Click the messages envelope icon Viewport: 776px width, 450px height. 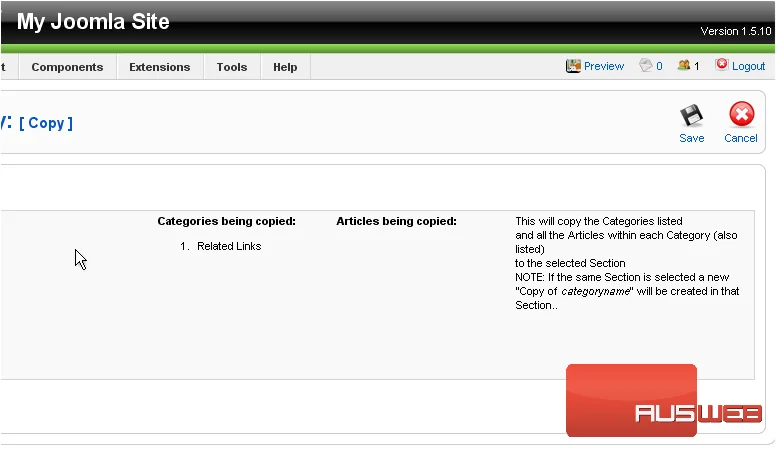click(x=645, y=65)
